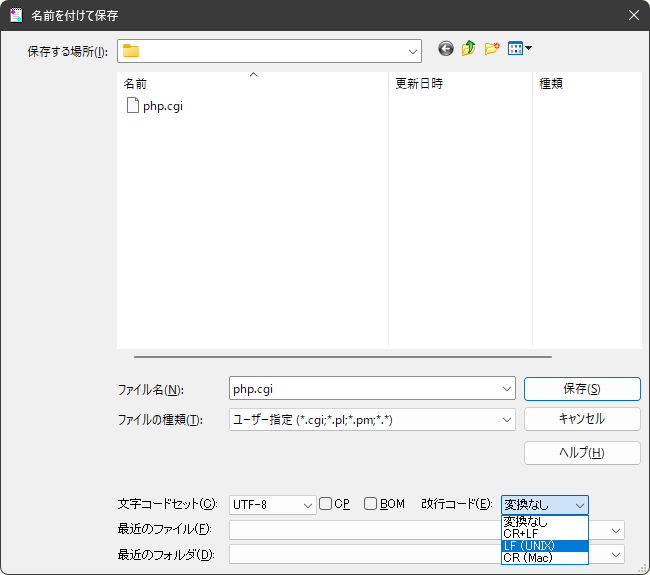Go up one folder level icon

[468, 49]
